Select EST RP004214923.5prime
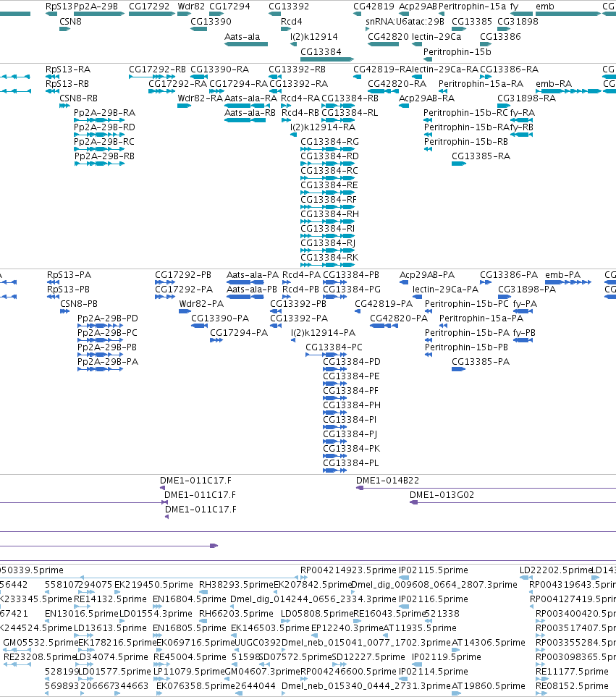The width and height of the screenshot is (616, 697). pos(348,570)
